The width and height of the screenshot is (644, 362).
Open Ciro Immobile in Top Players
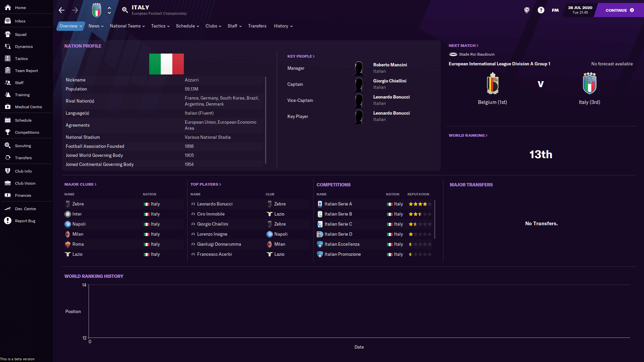coord(211,214)
